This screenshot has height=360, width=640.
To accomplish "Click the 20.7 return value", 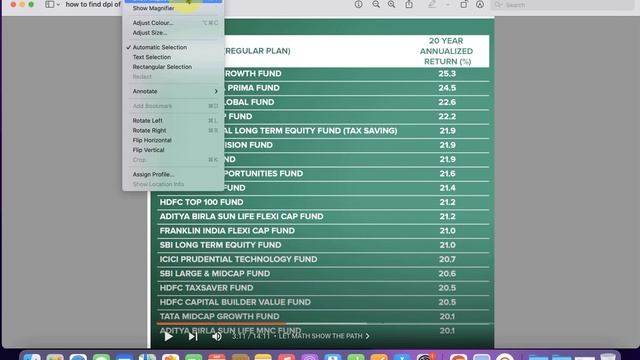I will pos(447,259).
